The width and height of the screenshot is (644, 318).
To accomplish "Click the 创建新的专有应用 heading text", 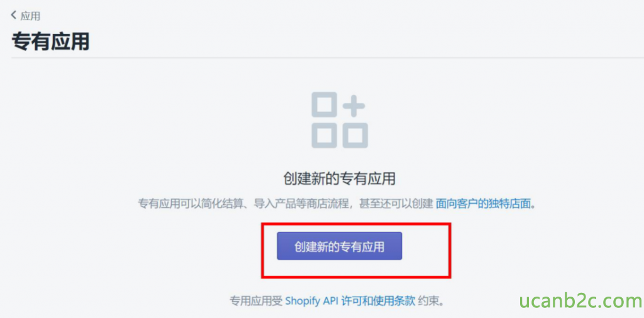I will point(339,178).
